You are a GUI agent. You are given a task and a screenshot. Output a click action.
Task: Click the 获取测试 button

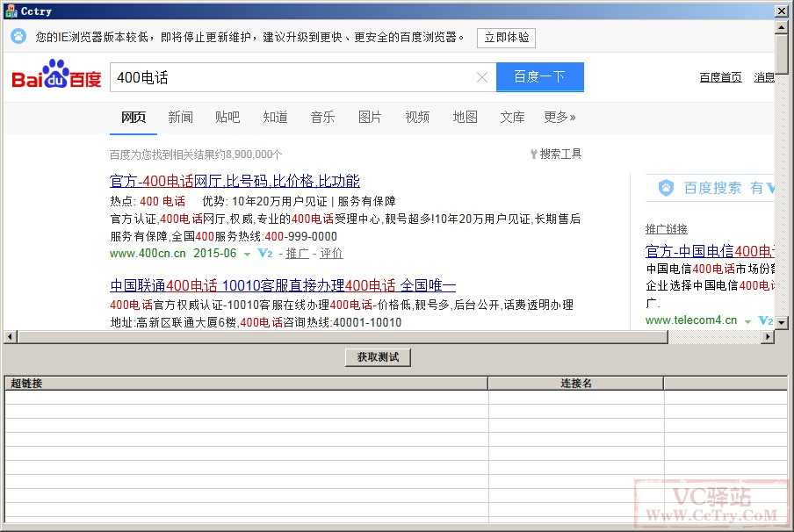[x=378, y=357]
